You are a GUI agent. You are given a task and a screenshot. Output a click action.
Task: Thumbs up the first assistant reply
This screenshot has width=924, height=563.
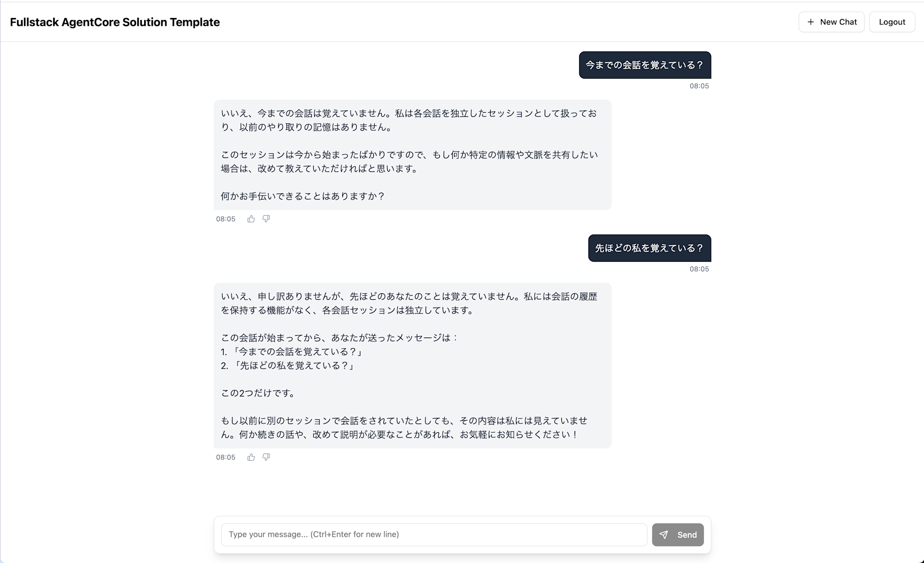[x=251, y=219]
